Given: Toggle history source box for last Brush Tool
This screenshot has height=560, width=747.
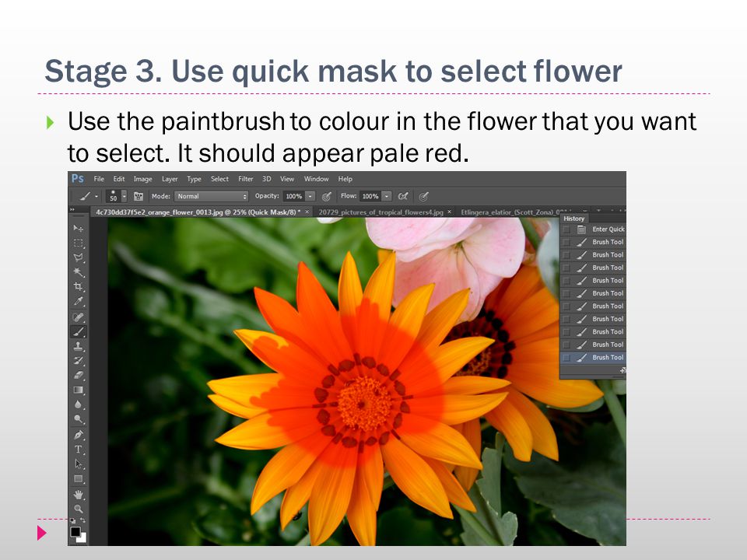Looking at the screenshot, I should tap(566, 358).
